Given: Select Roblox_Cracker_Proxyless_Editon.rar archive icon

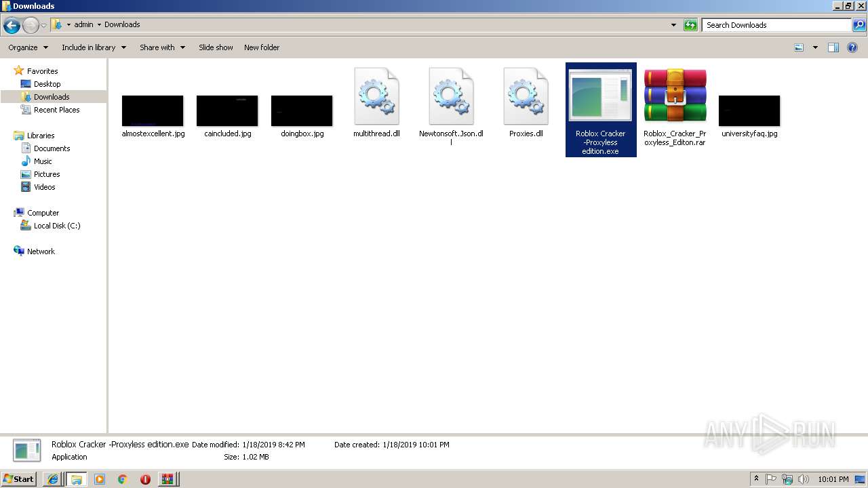Looking at the screenshot, I should 675,96.
